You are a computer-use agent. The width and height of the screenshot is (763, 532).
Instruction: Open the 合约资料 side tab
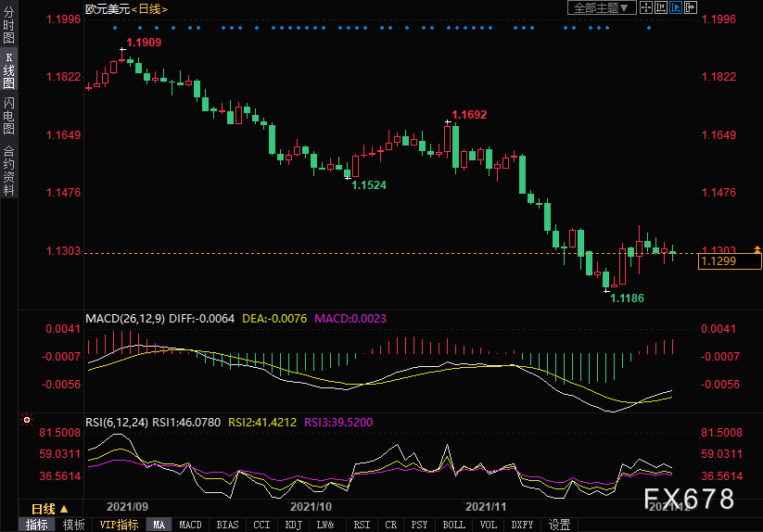pyautogui.click(x=8, y=171)
